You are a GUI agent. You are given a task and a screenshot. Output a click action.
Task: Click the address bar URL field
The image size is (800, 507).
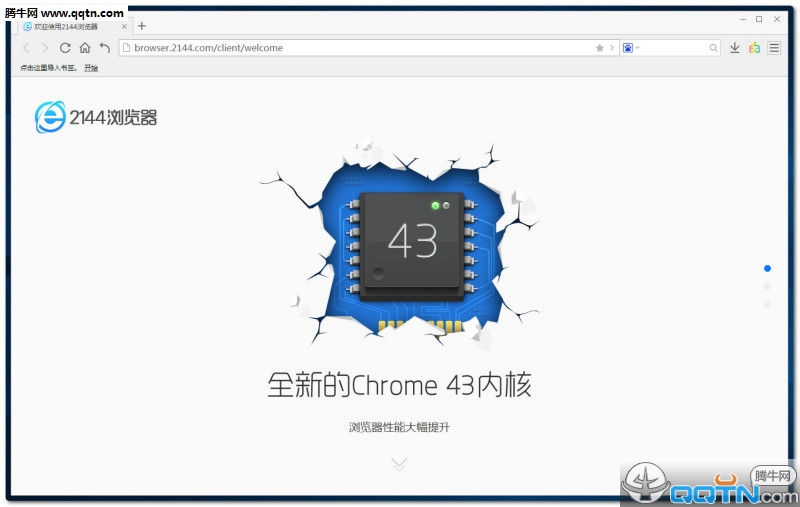[357, 48]
